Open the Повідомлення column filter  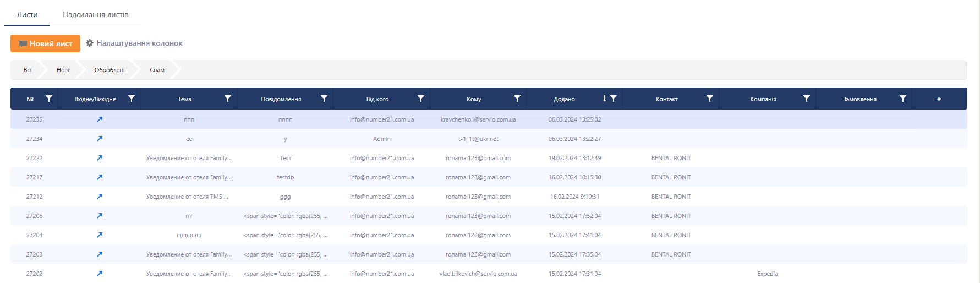point(324,99)
